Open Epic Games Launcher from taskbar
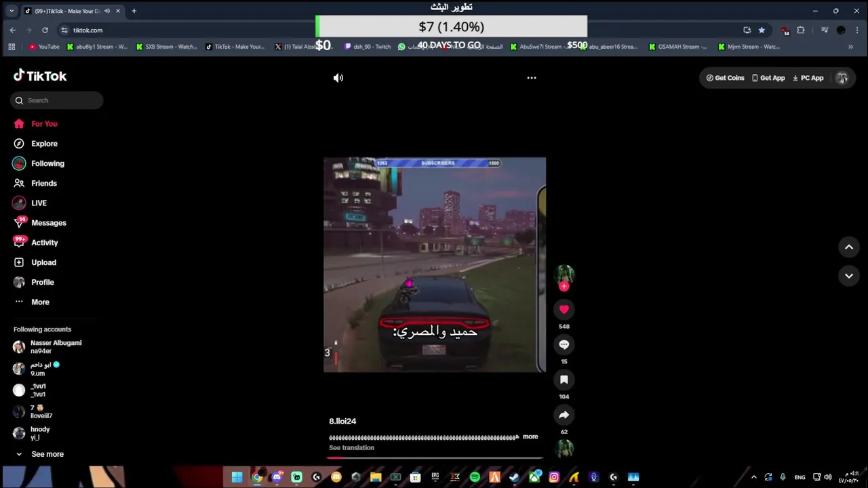This screenshot has width=868, height=488. pyautogui.click(x=435, y=477)
